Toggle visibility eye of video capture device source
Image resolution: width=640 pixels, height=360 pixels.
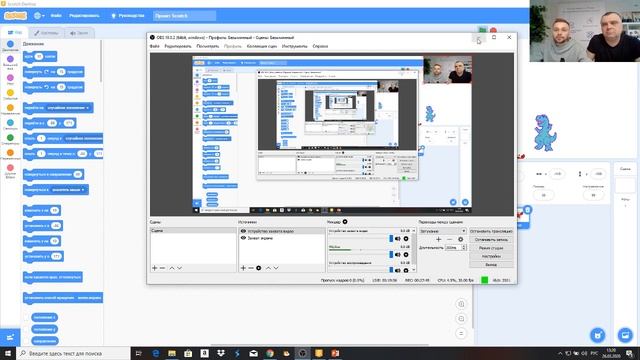coord(243,231)
